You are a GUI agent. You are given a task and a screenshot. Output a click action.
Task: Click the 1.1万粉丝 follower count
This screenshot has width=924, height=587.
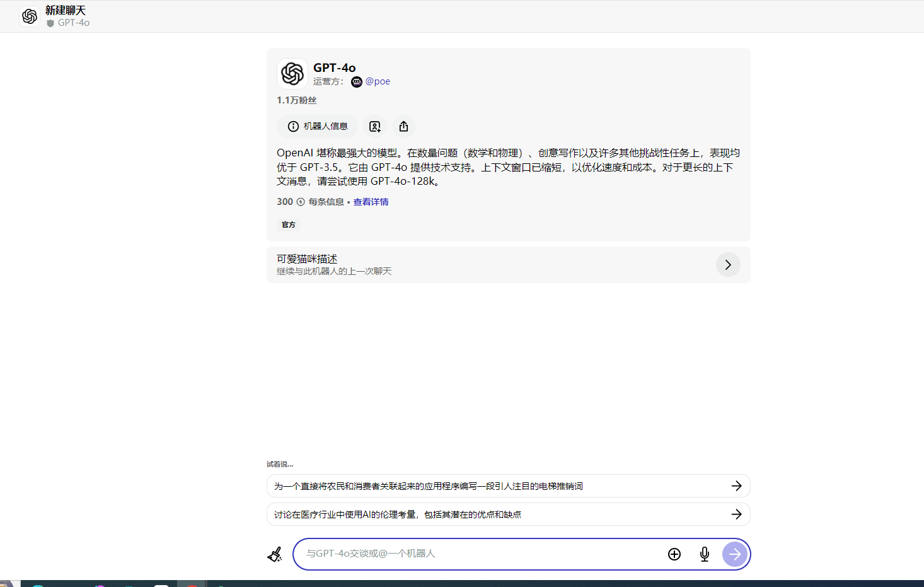tap(296, 100)
